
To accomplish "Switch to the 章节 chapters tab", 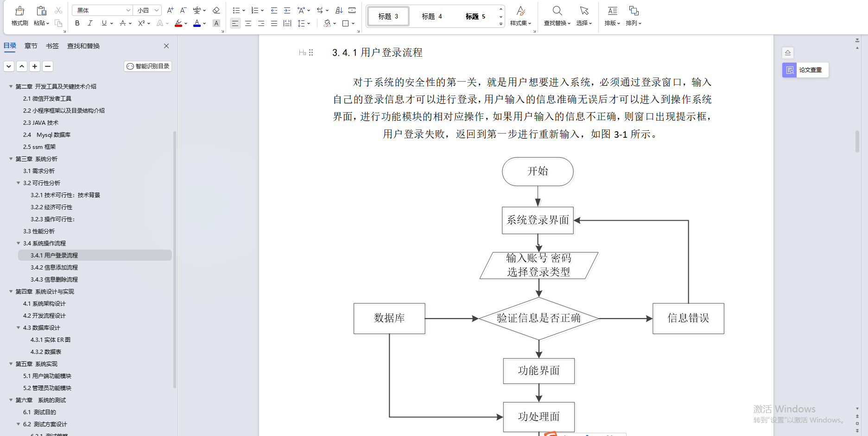I will [31, 46].
